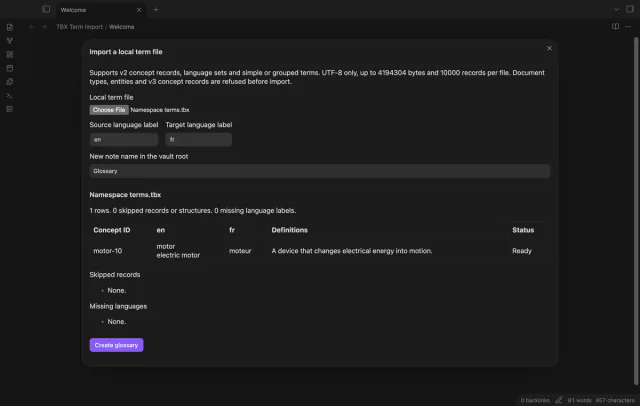Toggle the left sidebar panel
The width and height of the screenshot is (640, 406).
[46, 9]
